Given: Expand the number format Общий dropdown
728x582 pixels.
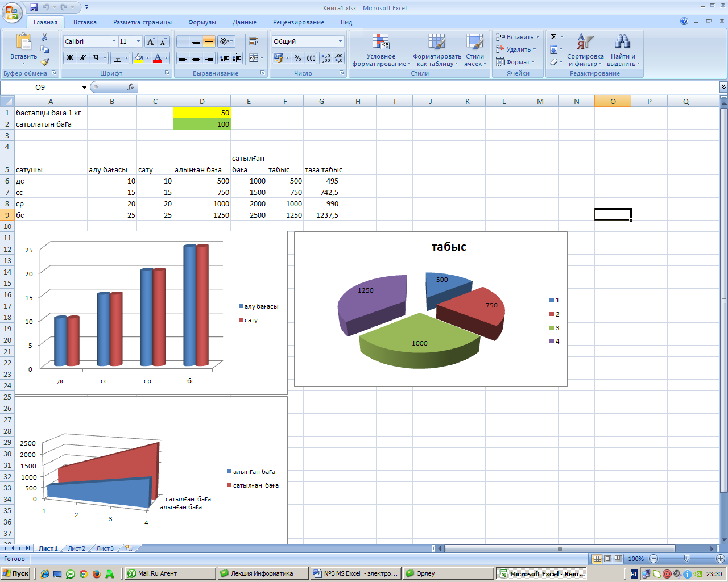Looking at the screenshot, I should click(x=341, y=41).
